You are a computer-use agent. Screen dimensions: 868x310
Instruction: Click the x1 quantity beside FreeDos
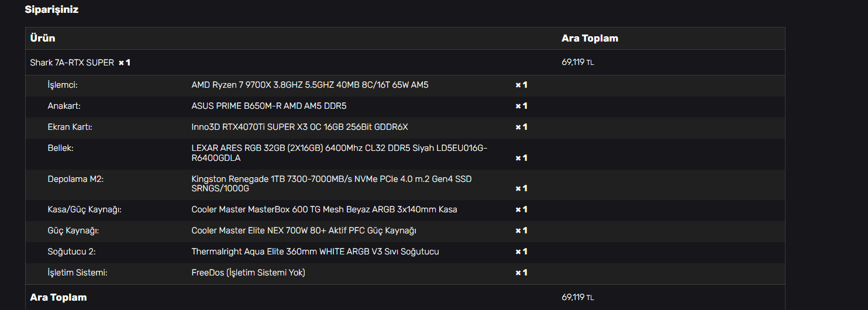(x=521, y=273)
